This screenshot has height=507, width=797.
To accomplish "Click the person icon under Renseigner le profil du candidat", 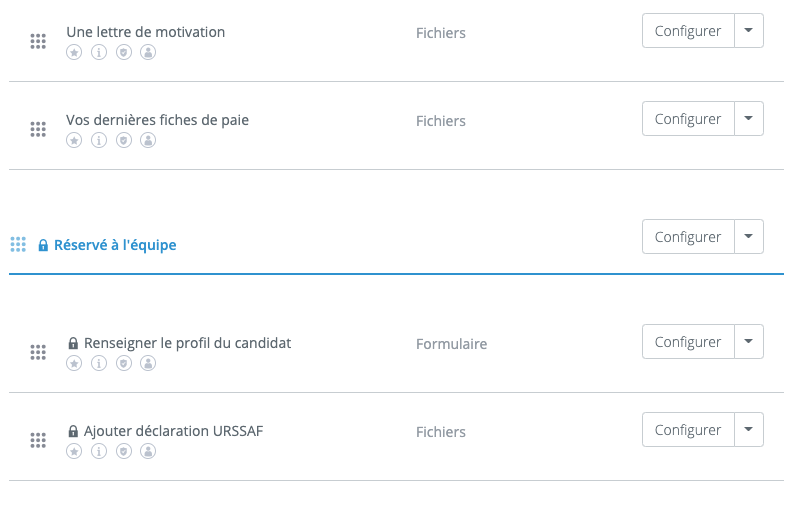I will 148,363.
